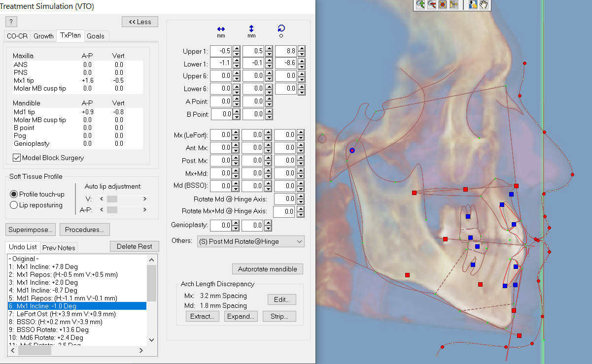
Task: Click the profile move arrow toolbar icon
Action: click(453, 4)
